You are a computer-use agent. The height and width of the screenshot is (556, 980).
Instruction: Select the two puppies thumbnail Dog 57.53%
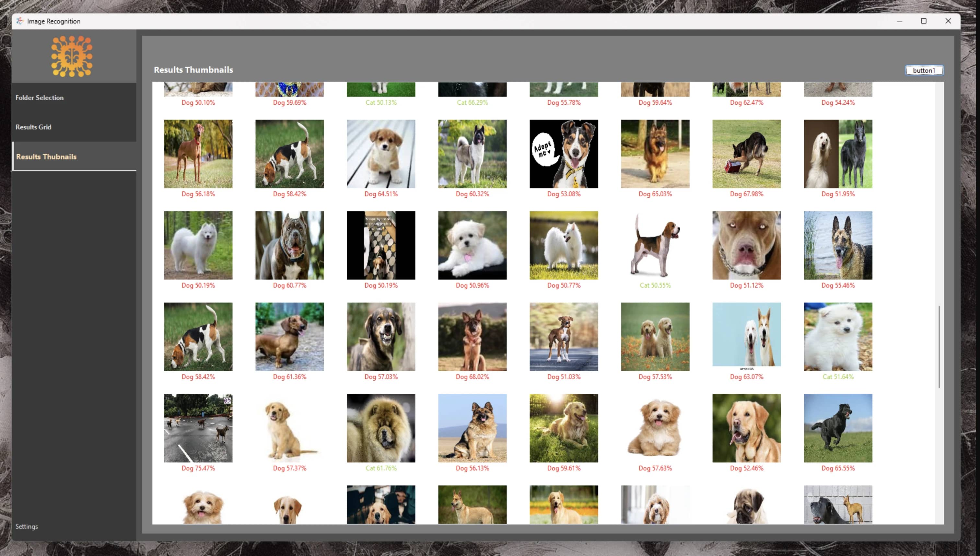tap(655, 337)
